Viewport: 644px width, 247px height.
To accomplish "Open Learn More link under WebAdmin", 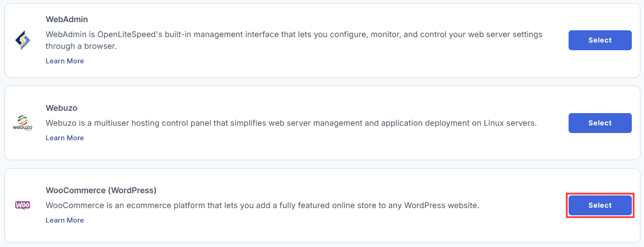I will [x=65, y=61].
